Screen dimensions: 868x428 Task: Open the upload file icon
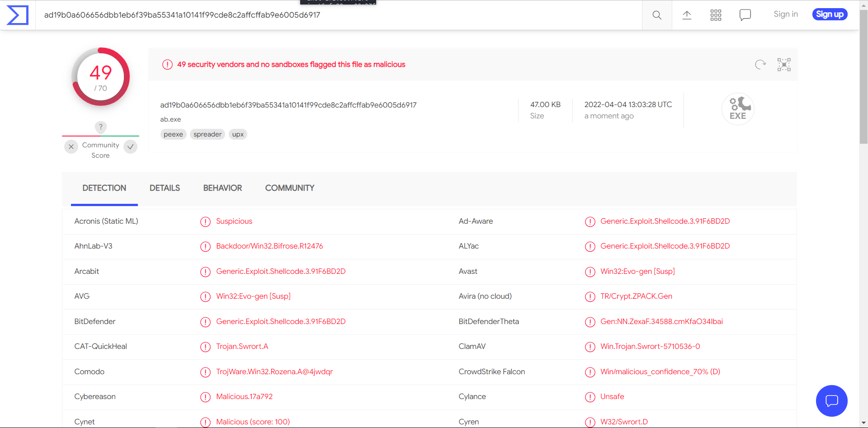point(687,15)
